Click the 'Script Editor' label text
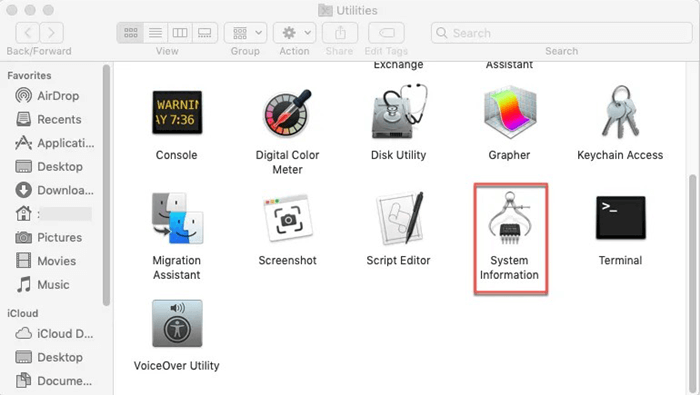 coord(398,261)
